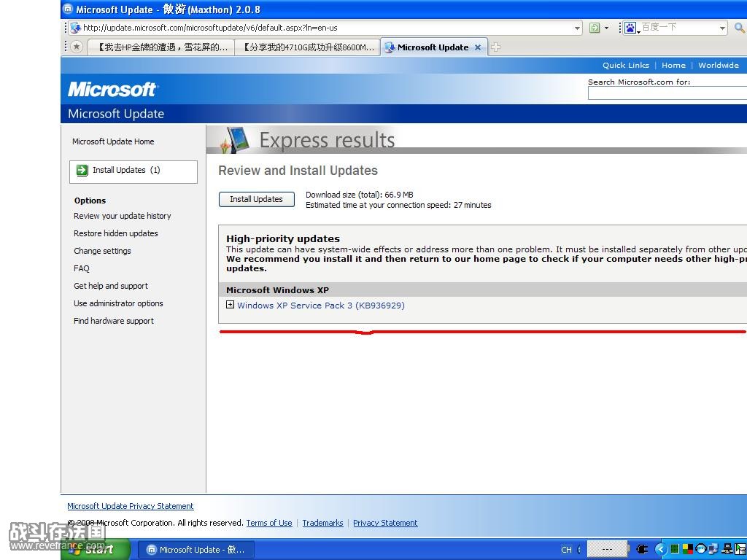Viewport: 747px width, 560px height.
Task: Switch to the 我去HP金牌的遭遇 tab
Action: [161, 47]
